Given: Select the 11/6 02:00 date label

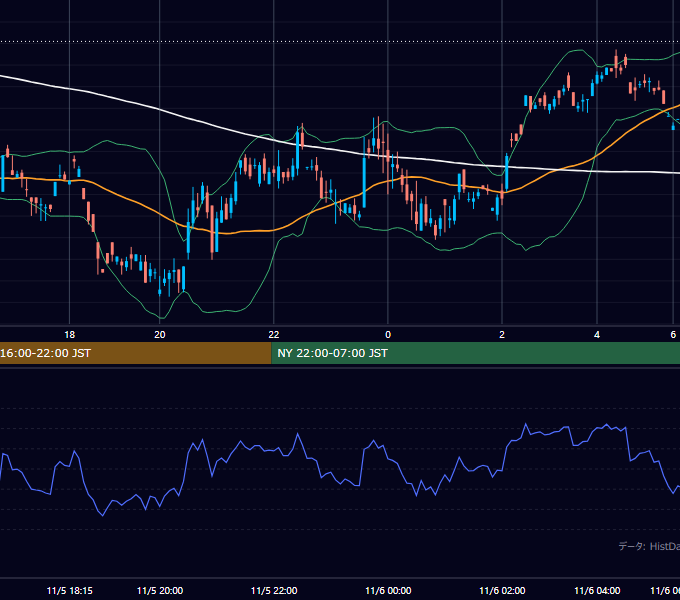Looking at the screenshot, I should click(x=502, y=590).
